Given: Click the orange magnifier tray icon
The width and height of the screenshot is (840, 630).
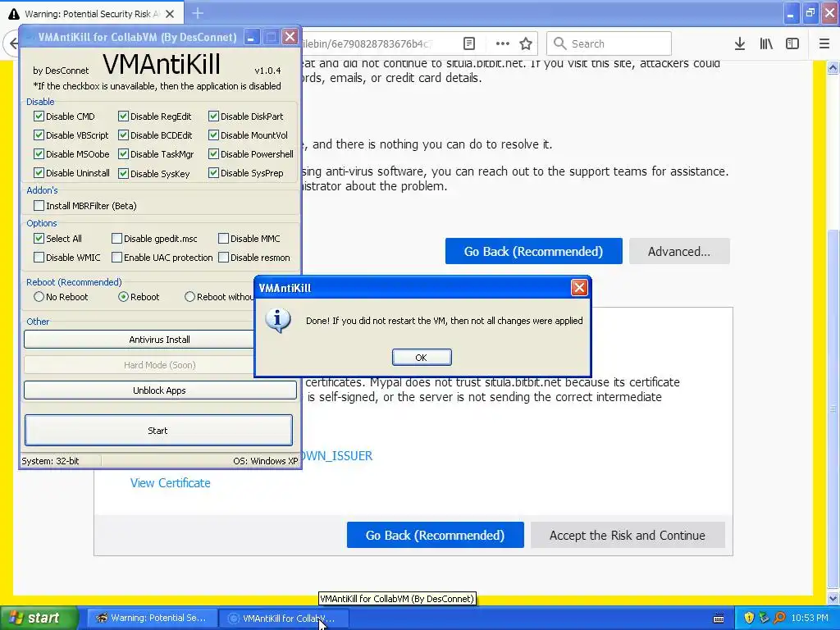Looking at the screenshot, I should pos(779,618).
